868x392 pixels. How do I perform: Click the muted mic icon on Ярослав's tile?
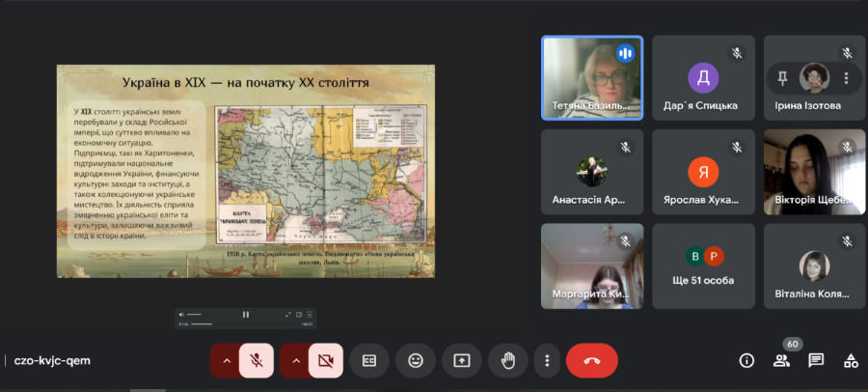click(x=737, y=148)
